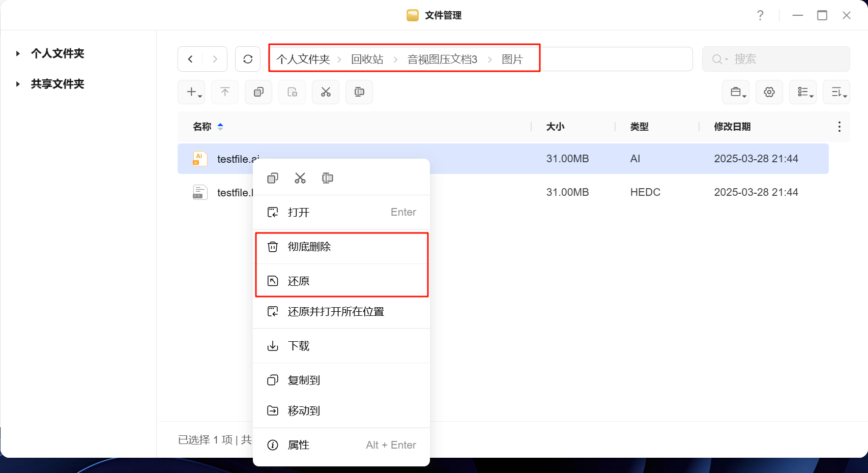
Task: Select 下载 from context menu
Action: (299, 346)
